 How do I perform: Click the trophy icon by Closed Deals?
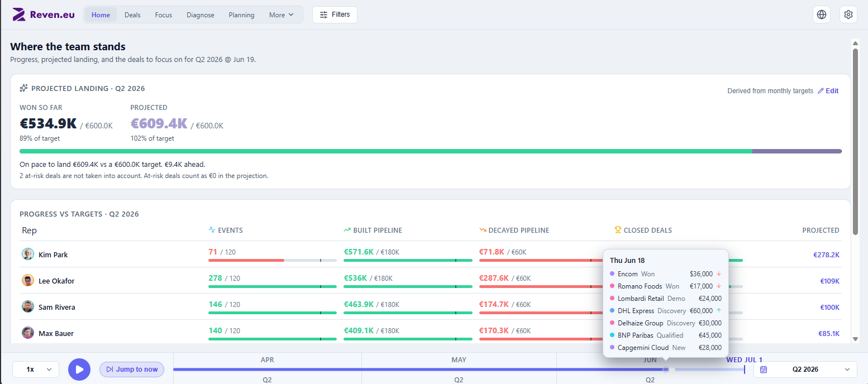click(x=618, y=230)
